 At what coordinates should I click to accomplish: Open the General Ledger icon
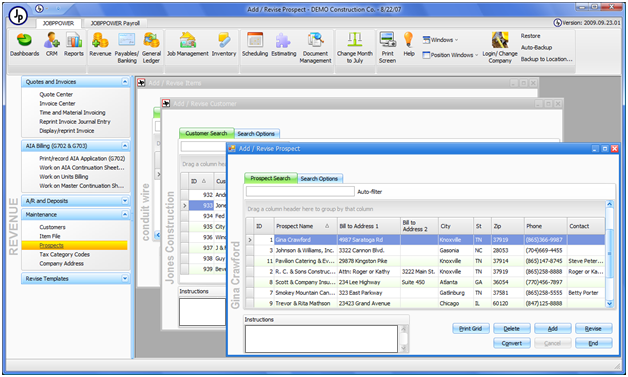151,48
